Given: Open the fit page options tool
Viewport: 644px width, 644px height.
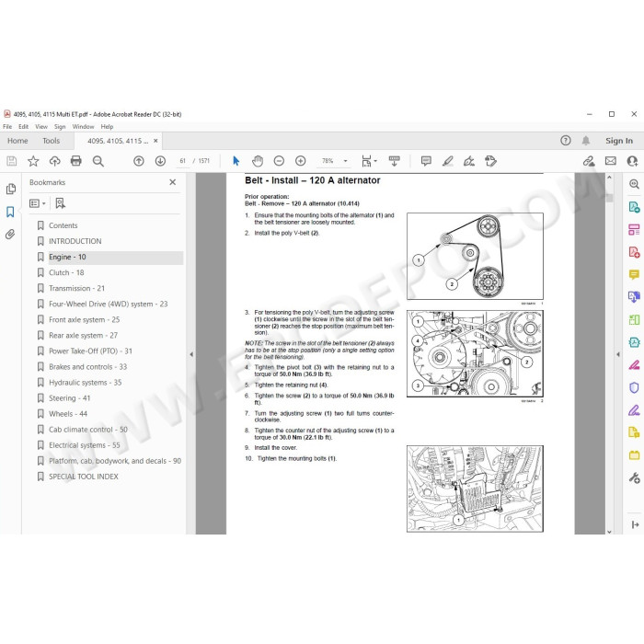Looking at the screenshot, I should click(369, 161).
